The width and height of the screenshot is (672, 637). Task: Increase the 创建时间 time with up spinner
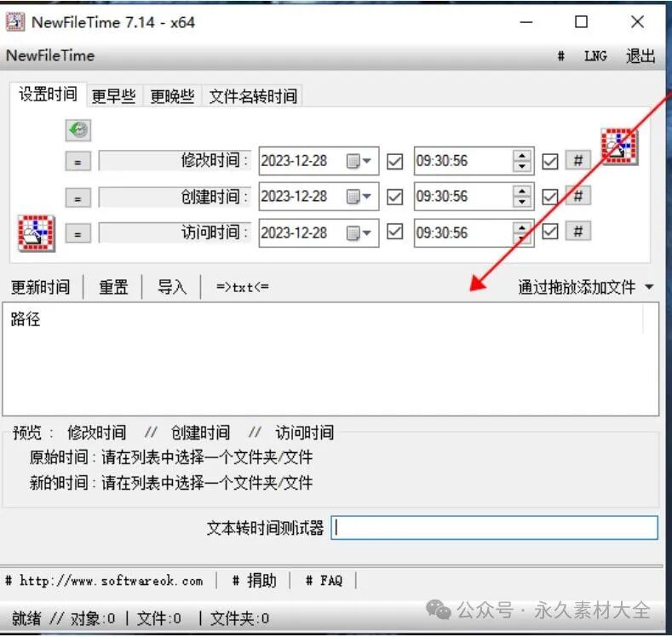tap(521, 191)
